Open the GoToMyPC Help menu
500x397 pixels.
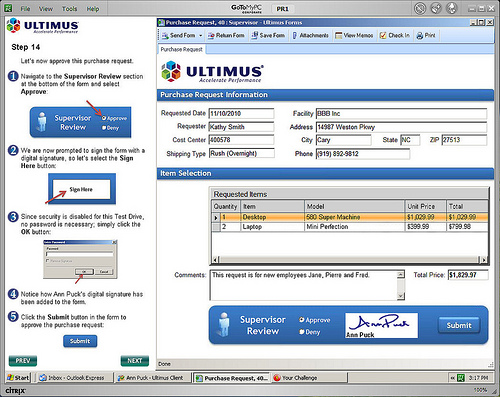click(x=93, y=9)
